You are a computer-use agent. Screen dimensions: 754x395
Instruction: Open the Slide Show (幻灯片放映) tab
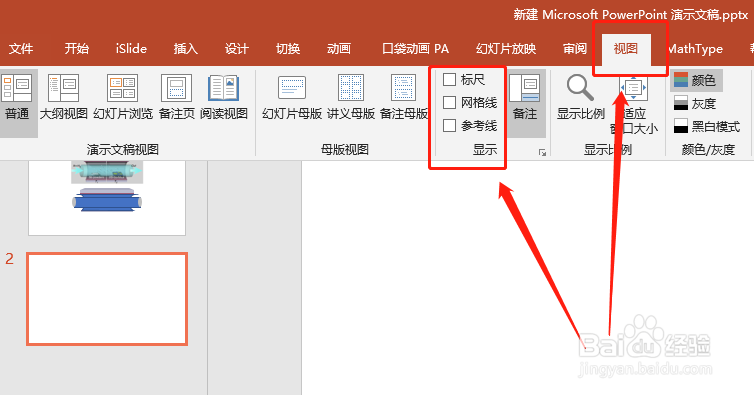click(x=506, y=49)
